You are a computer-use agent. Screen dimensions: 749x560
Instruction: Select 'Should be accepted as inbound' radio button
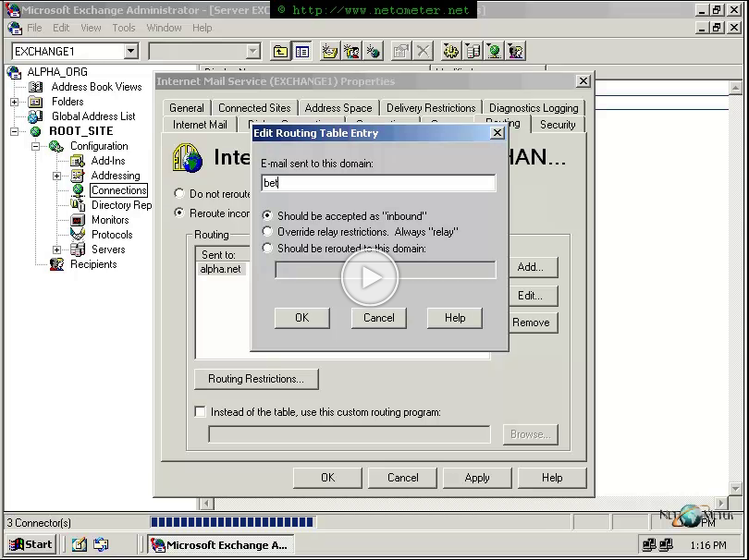point(267,216)
